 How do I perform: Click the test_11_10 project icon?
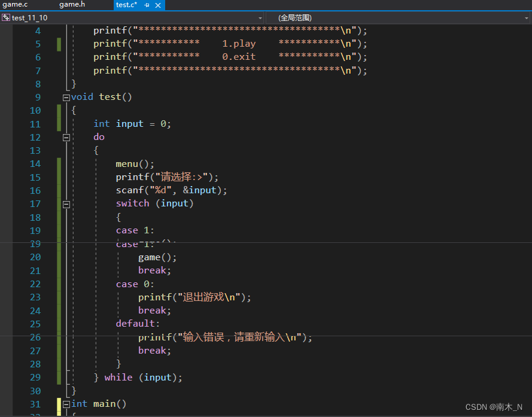click(6, 17)
